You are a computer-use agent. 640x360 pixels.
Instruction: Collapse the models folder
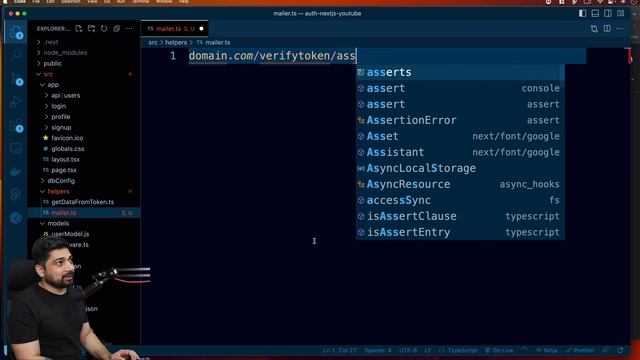pyautogui.click(x=84, y=223)
